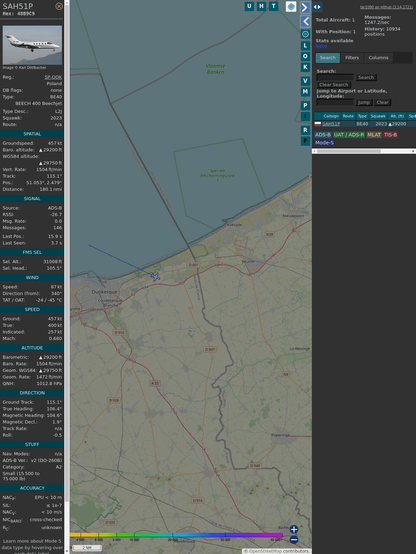The width and height of the screenshot is (416, 554).
Task: Click the altitude color legend bar
Action: (176, 535)
